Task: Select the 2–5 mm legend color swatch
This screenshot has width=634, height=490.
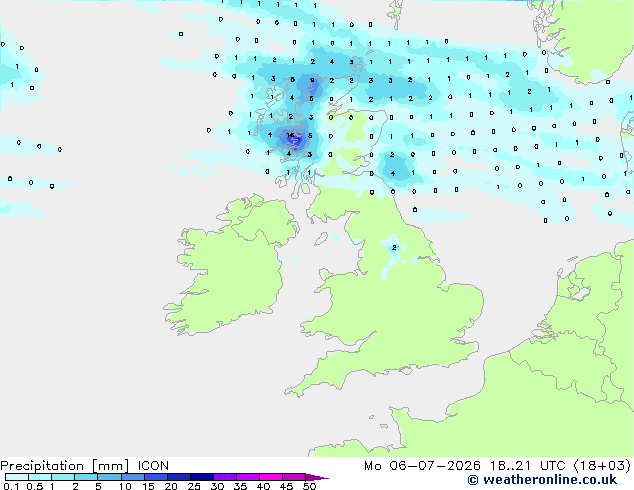Action: click(86, 477)
